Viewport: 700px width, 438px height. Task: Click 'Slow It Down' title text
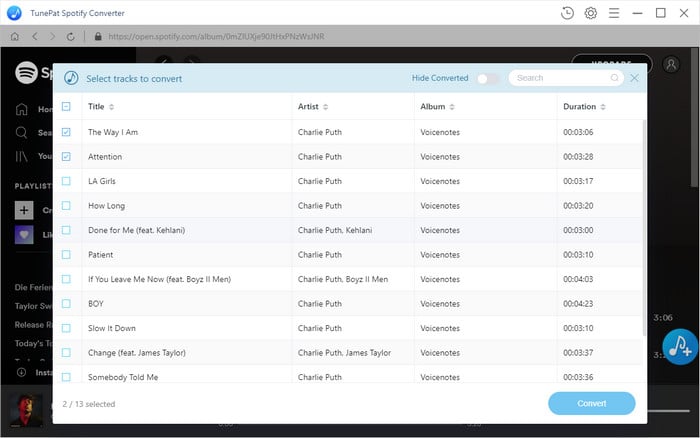tap(112, 328)
